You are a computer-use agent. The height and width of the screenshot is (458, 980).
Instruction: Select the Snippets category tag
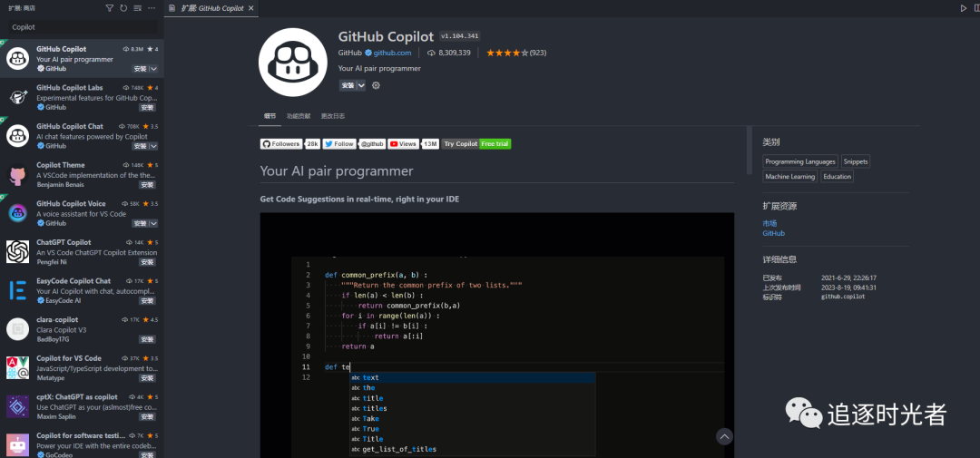[855, 161]
